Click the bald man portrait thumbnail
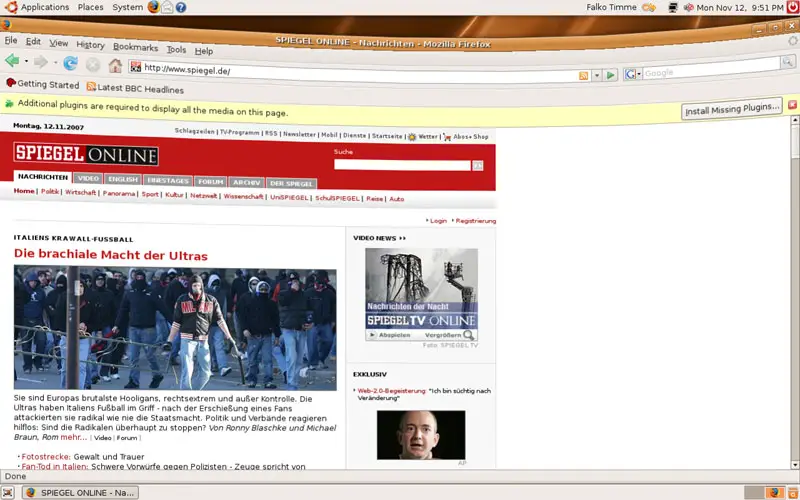 click(421, 435)
